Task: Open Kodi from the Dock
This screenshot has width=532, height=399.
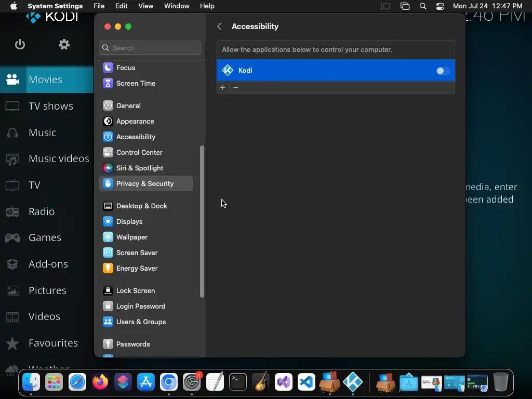Action: coord(353,382)
